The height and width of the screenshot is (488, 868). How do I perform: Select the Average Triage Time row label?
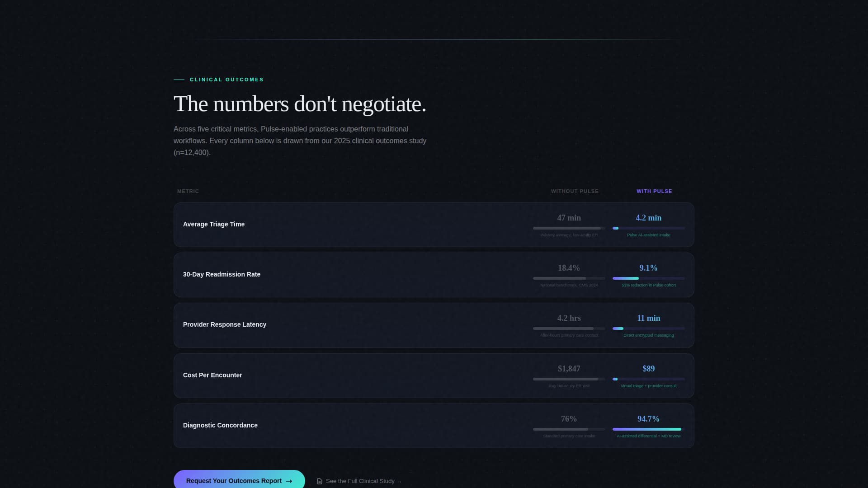[214, 224]
